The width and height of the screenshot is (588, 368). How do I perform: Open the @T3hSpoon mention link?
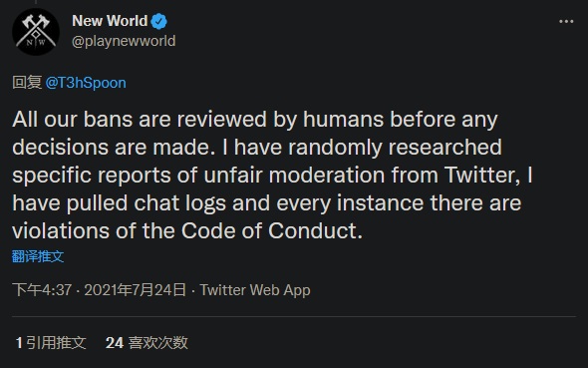86,83
